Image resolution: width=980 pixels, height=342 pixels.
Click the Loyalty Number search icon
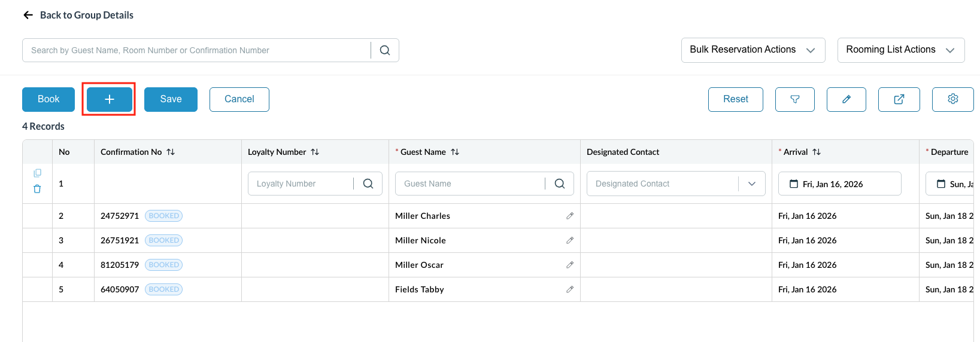pos(368,184)
